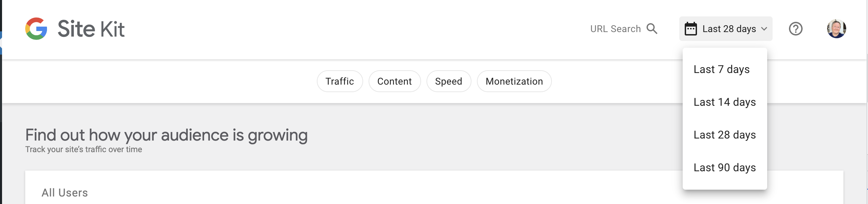Viewport: 868px width, 204px height.
Task: Click the chevron next to Last 28 days
Action: [764, 29]
